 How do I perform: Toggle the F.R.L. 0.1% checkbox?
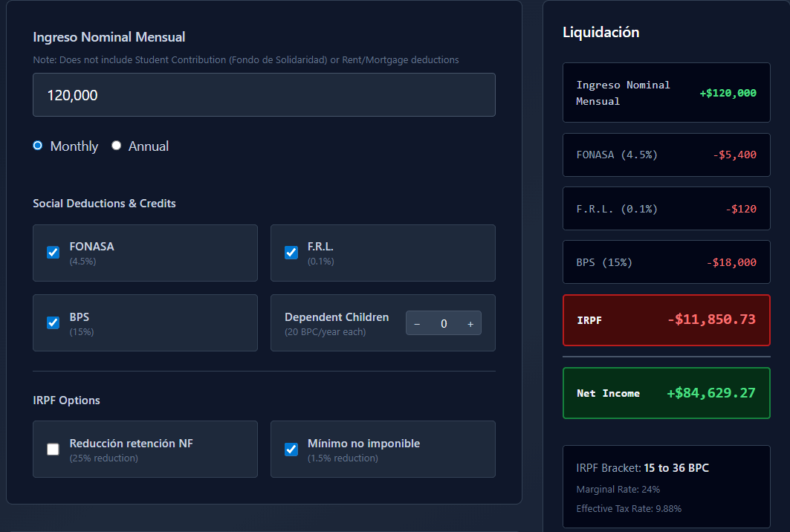pyautogui.click(x=291, y=253)
